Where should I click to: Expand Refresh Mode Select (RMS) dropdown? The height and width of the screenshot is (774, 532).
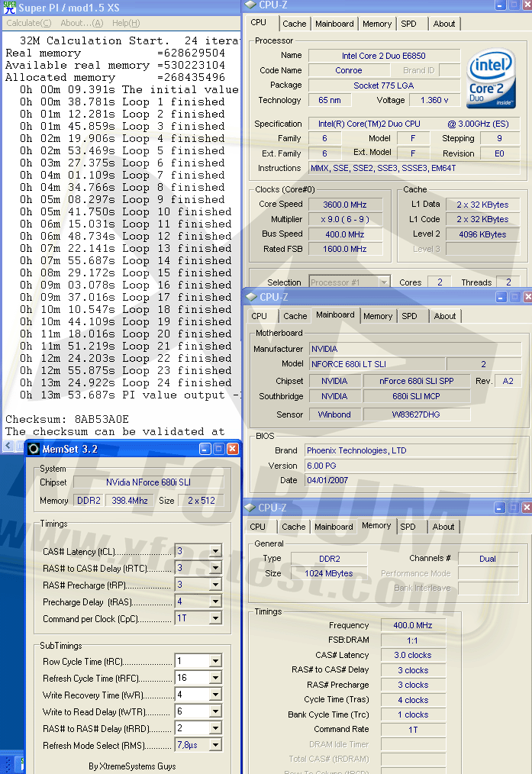[x=216, y=745]
